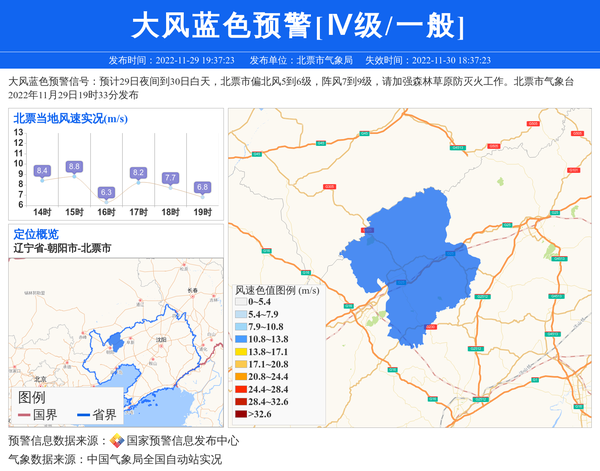Click the 17时 axis label

pos(138,212)
